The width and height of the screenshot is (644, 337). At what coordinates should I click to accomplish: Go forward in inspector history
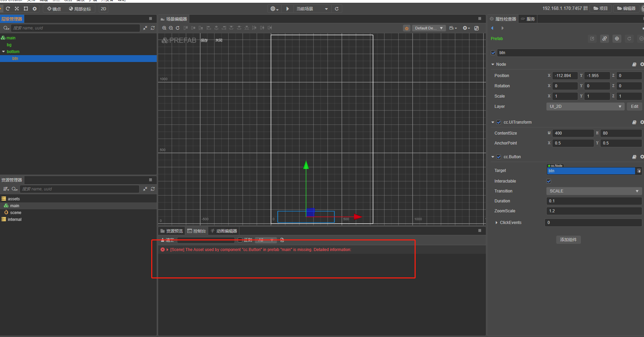(503, 28)
